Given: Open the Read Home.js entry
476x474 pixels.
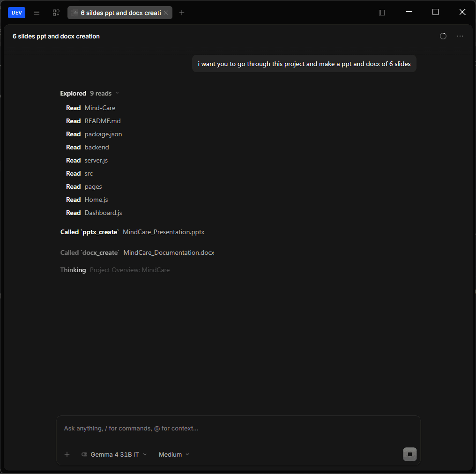Looking at the screenshot, I should pyautogui.click(x=87, y=200).
